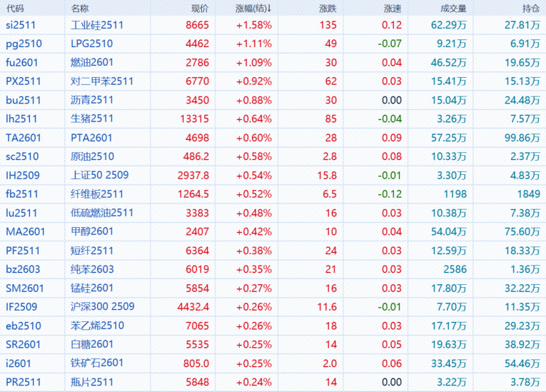
Task: Open the 上证50 2509 contract link
Action: point(100,175)
